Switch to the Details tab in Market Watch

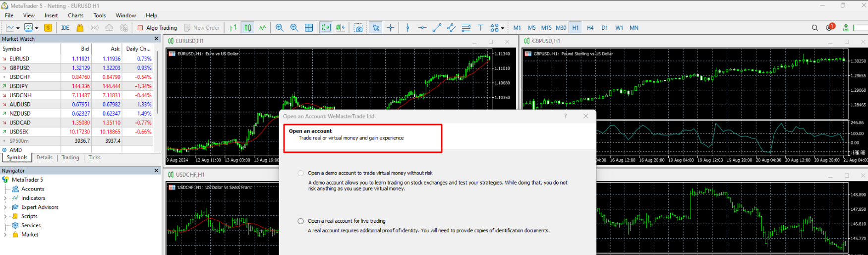(x=44, y=157)
